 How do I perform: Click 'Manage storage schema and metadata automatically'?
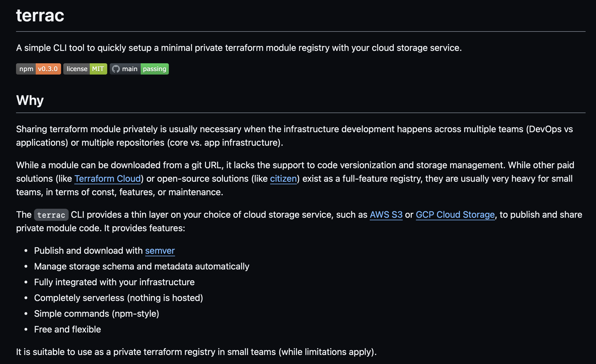[142, 266]
